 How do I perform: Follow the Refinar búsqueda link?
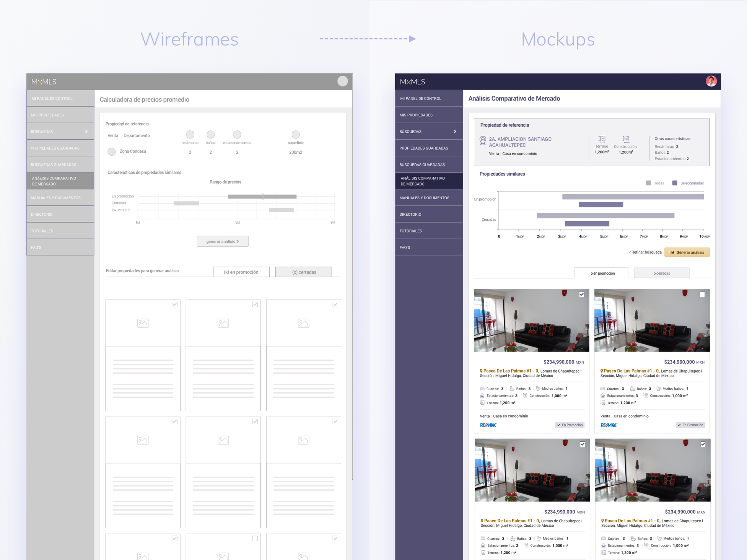click(646, 252)
